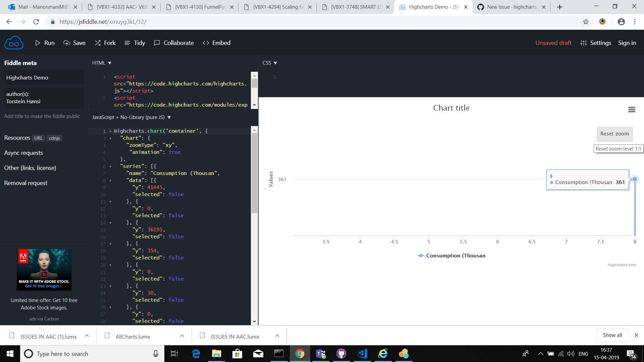Bookmark the page with the star icon
The height and width of the screenshot is (362, 644).
click(x=586, y=21)
